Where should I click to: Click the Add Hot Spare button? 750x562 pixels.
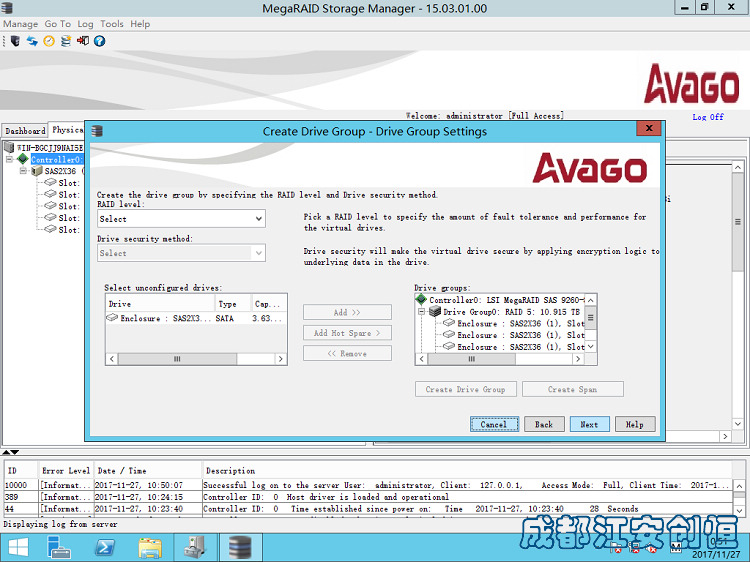[347, 333]
